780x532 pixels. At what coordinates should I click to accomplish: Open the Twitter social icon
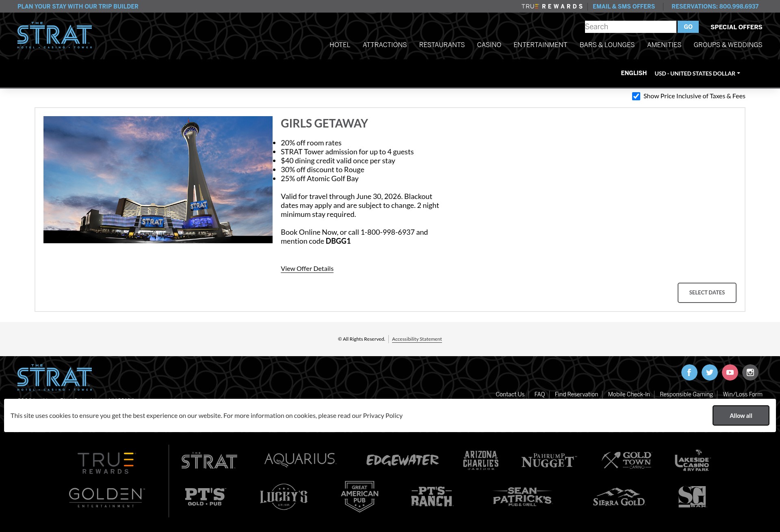pyautogui.click(x=709, y=372)
